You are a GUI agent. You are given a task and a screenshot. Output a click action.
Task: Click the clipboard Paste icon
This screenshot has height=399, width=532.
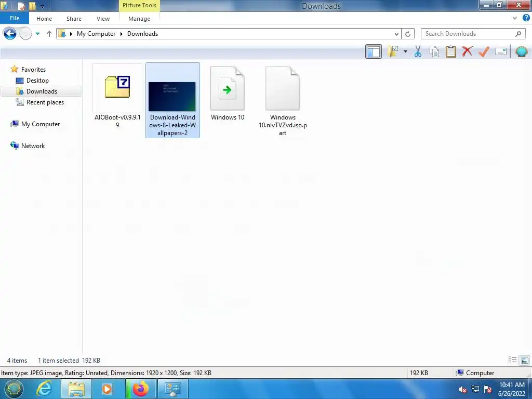click(450, 51)
